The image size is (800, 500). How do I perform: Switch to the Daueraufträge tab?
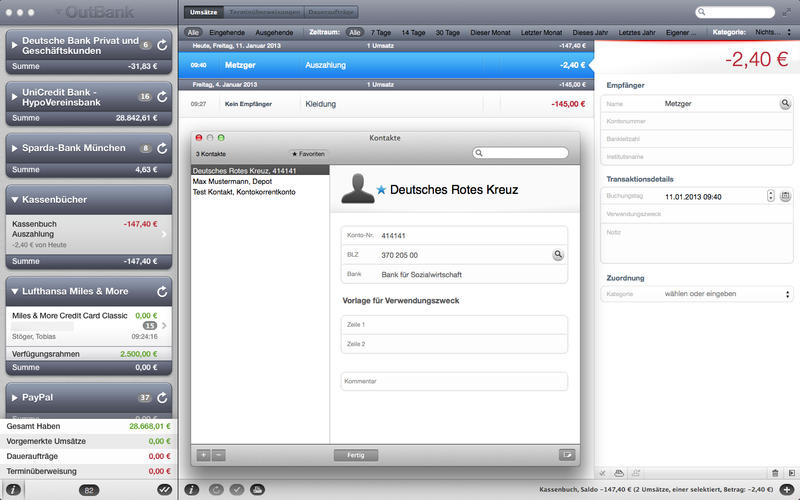click(332, 12)
